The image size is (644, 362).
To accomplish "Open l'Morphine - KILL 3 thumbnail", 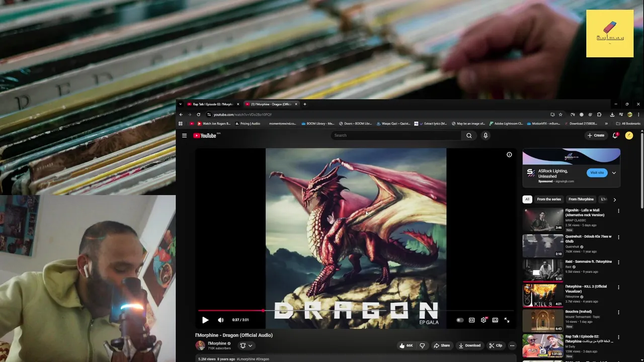I will coord(543,296).
